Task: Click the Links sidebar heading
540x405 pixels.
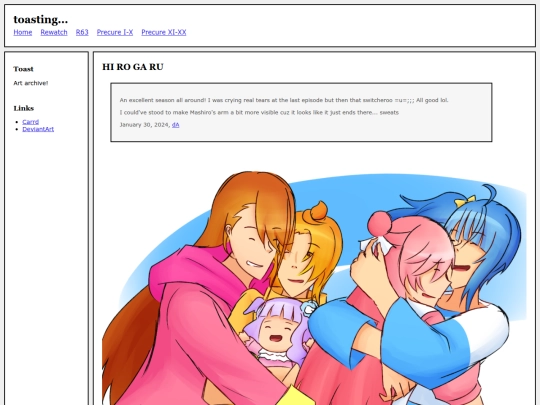Action: [24, 108]
